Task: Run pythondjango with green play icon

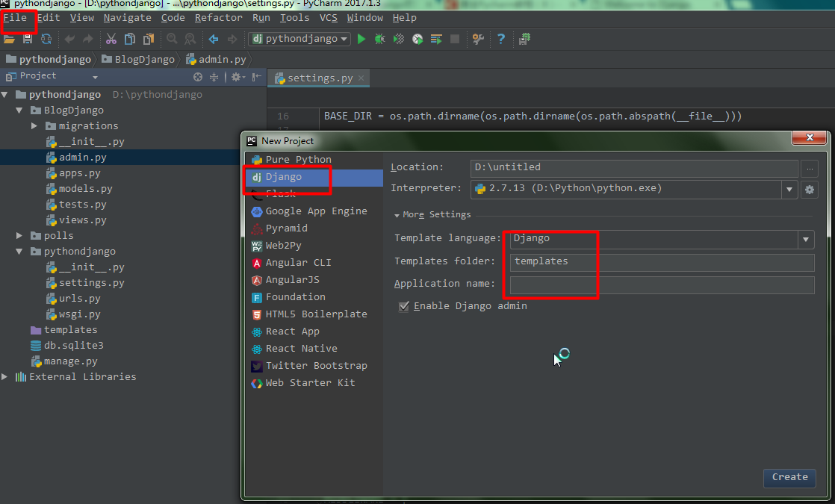Action: pos(361,39)
